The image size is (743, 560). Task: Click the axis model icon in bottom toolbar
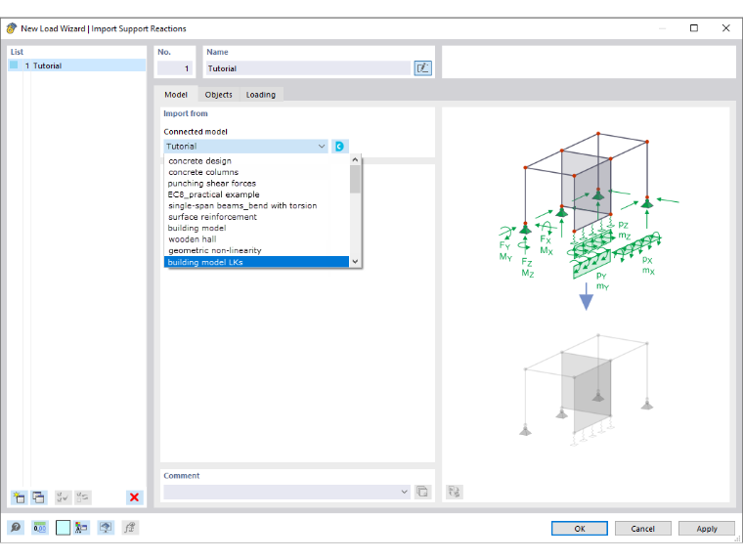point(81,528)
